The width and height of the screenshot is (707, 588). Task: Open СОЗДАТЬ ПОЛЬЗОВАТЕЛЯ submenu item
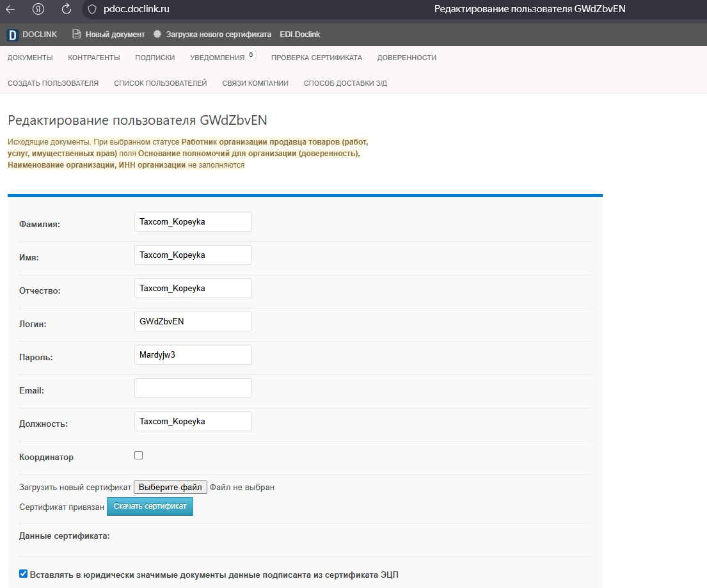click(52, 83)
